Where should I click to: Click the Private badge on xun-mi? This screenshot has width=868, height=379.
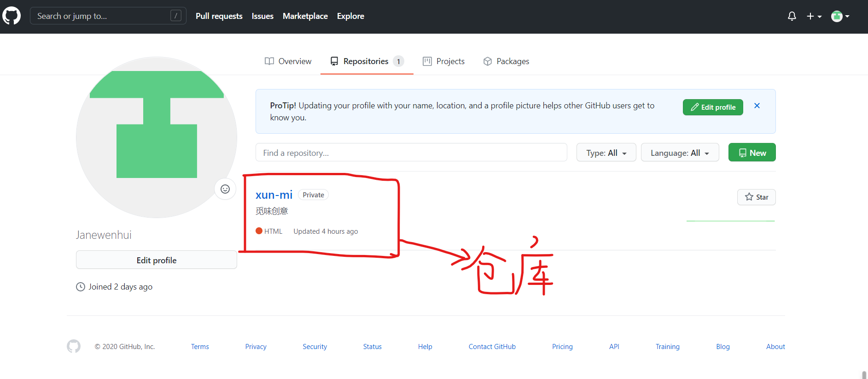[314, 195]
